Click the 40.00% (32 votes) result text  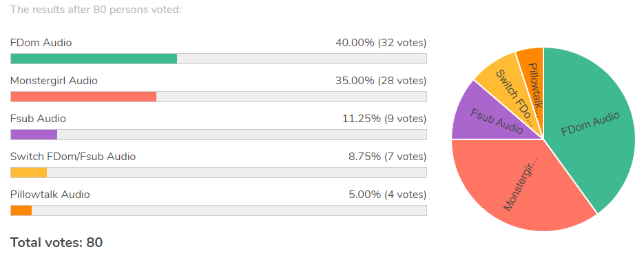(381, 43)
